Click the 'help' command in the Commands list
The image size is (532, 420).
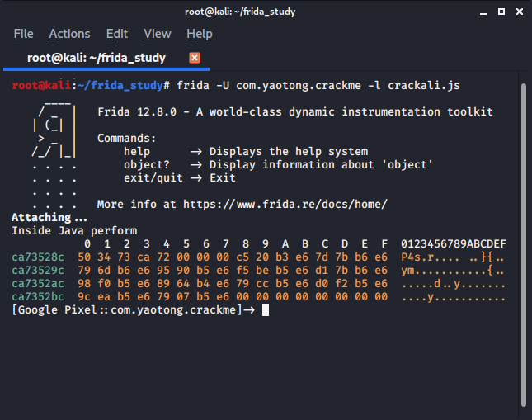[x=137, y=151]
